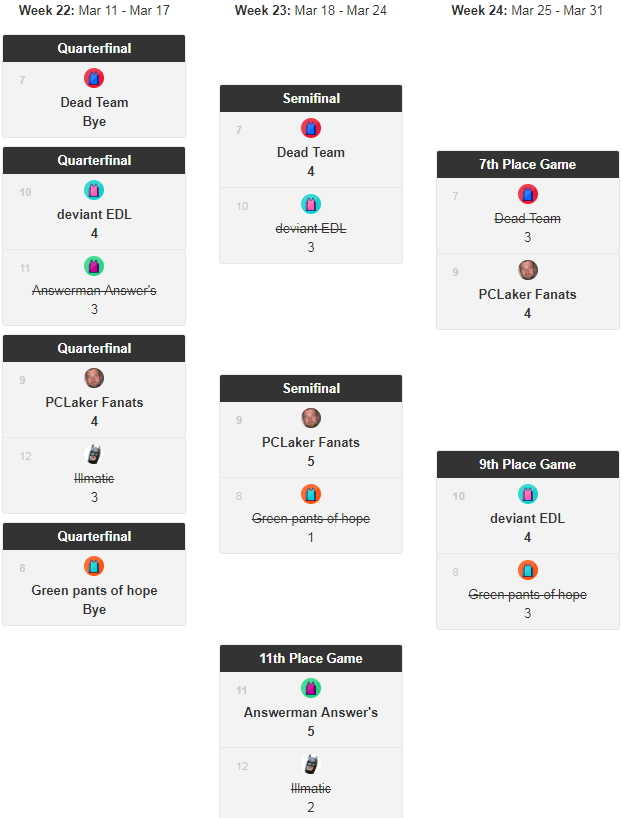Screen dimensions: 622x818
Task: Click Green pants of hope's Quarterfinal jersey icon
Action: click(x=94, y=566)
